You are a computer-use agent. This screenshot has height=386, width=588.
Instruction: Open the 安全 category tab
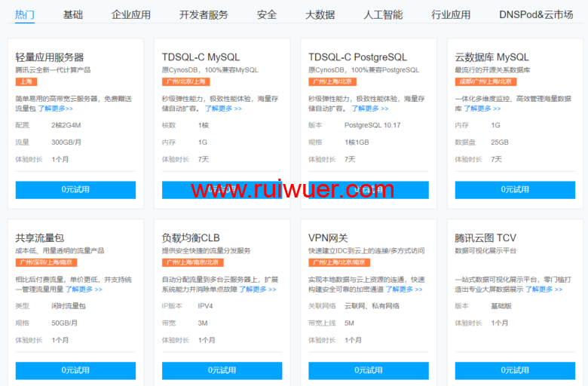point(267,14)
